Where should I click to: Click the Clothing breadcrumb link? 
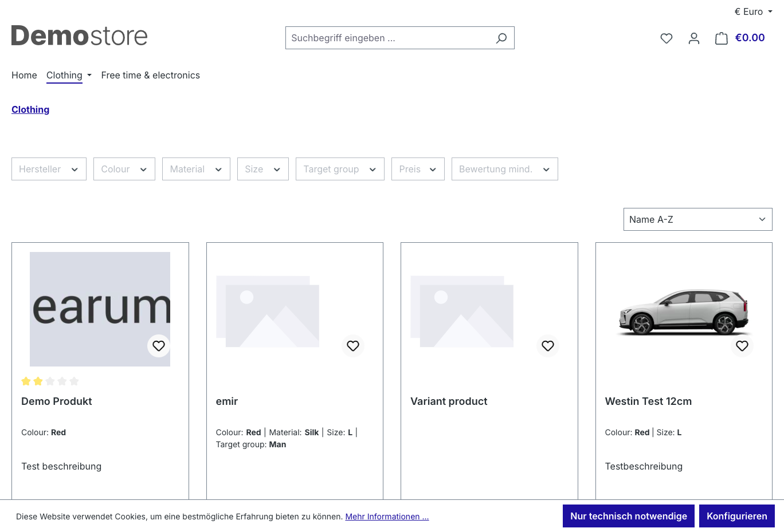pyautogui.click(x=30, y=109)
